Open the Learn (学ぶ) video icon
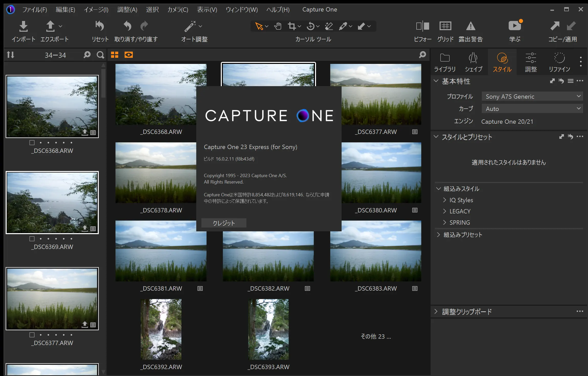The height and width of the screenshot is (376, 588). pyautogui.click(x=515, y=26)
